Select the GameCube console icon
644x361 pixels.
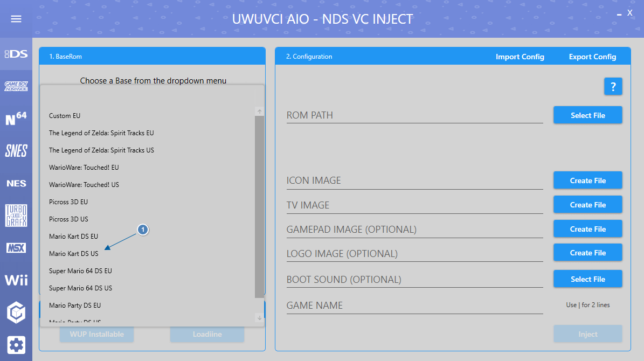tap(16, 313)
